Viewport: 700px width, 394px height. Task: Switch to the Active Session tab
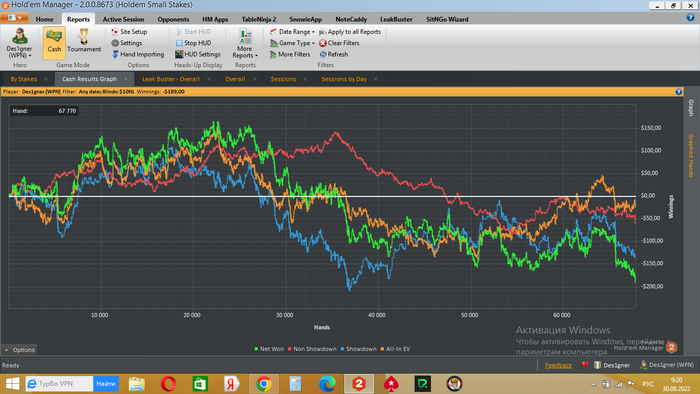click(x=123, y=19)
